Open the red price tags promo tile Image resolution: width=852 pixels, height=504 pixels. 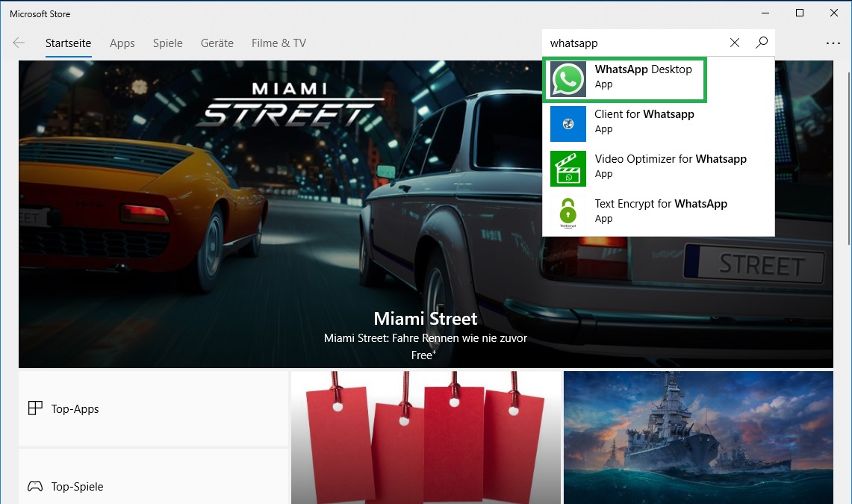tap(426, 438)
